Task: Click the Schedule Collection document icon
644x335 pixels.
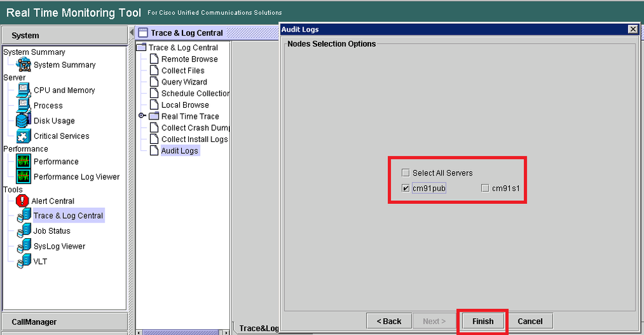Action: 154,94
